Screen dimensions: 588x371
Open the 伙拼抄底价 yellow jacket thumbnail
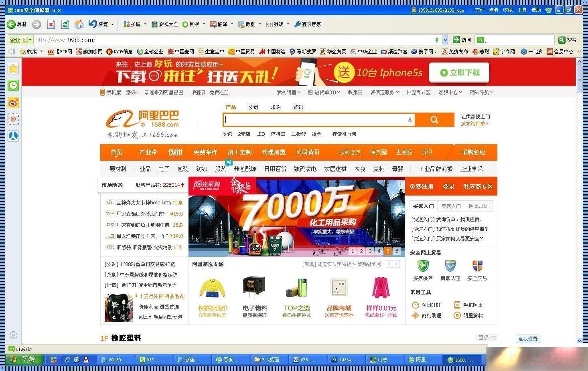[212, 288]
